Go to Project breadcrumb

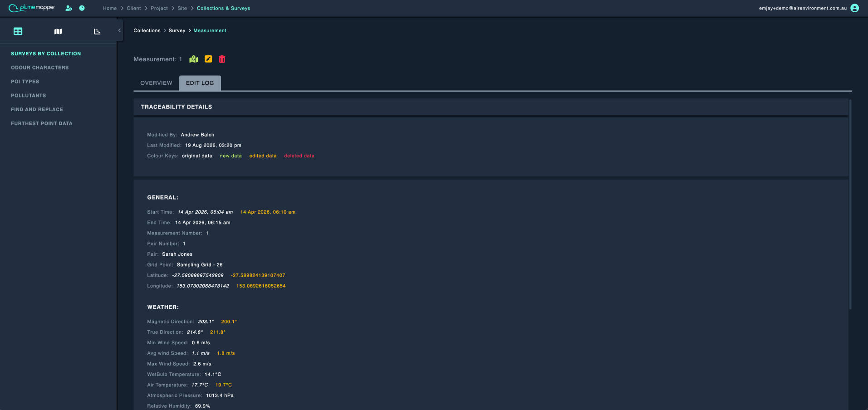tap(159, 8)
